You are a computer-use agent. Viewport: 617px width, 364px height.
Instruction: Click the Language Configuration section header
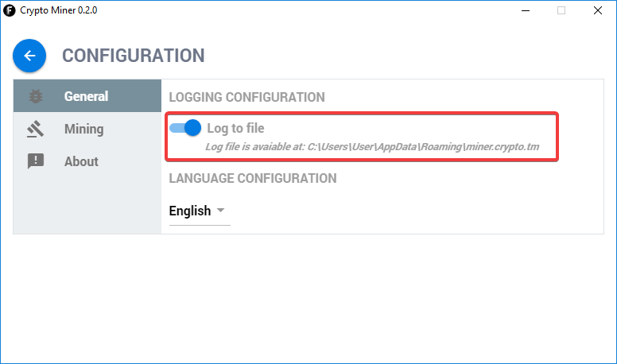point(252,178)
